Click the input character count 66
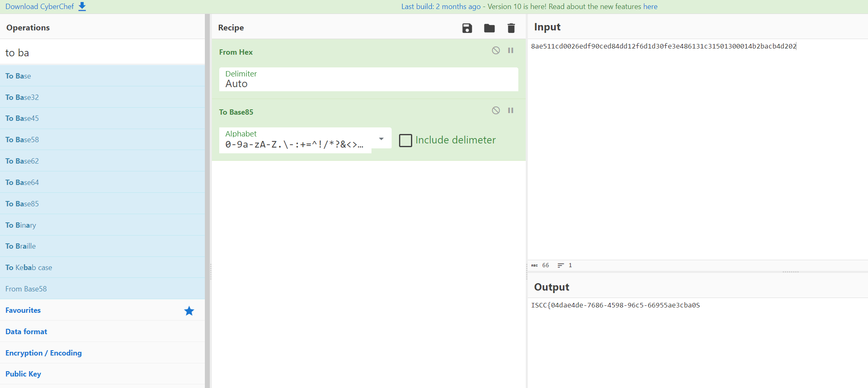Viewport: 868px width, 388px height. 545,265
